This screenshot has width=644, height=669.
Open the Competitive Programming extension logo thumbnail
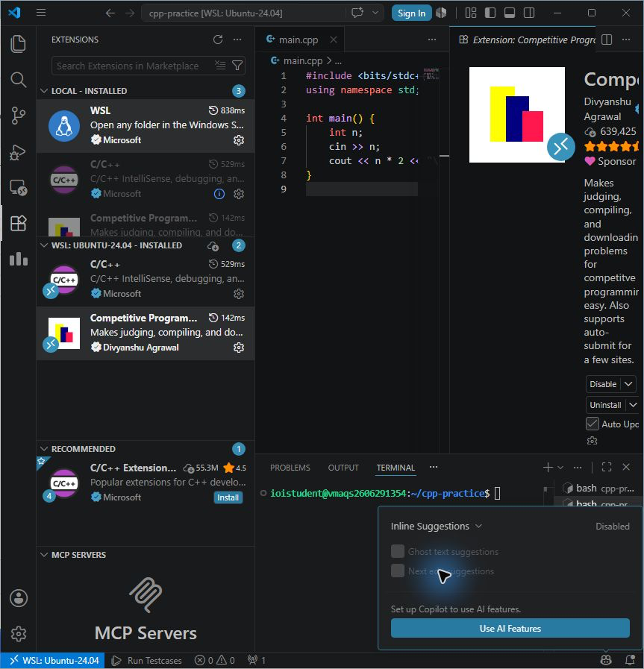[x=517, y=115]
